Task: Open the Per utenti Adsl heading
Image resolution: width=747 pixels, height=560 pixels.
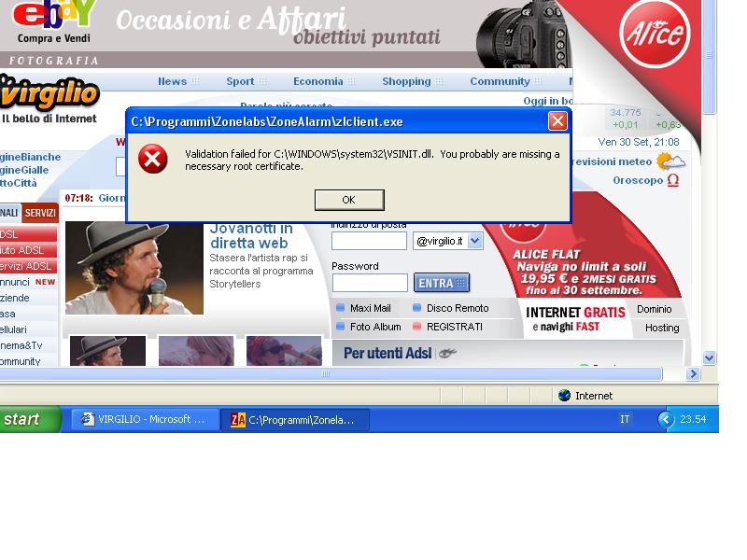Action: click(x=388, y=354)
